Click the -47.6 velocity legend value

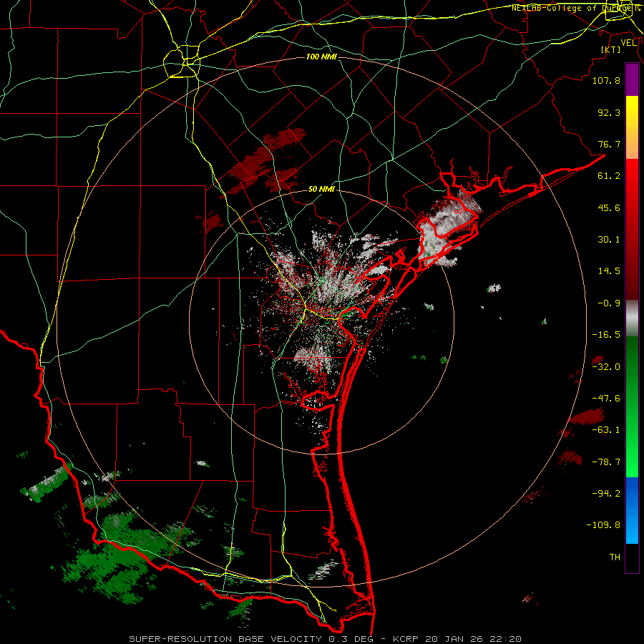(606, 399)
